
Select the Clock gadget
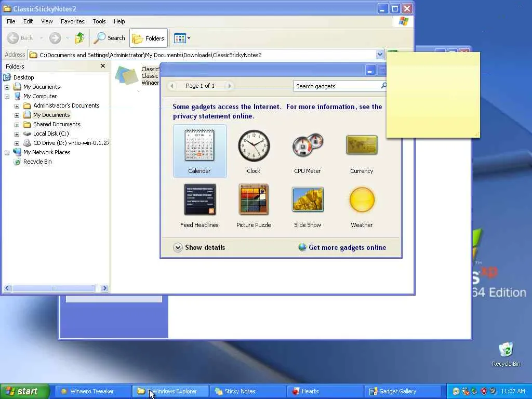click(x=254, y=151)
